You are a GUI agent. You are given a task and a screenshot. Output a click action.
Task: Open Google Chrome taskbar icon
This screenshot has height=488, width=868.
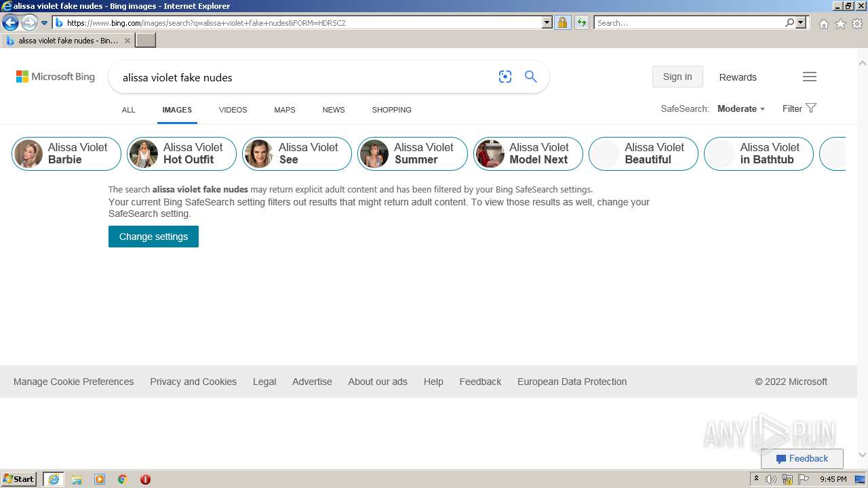tap(122, 479)
